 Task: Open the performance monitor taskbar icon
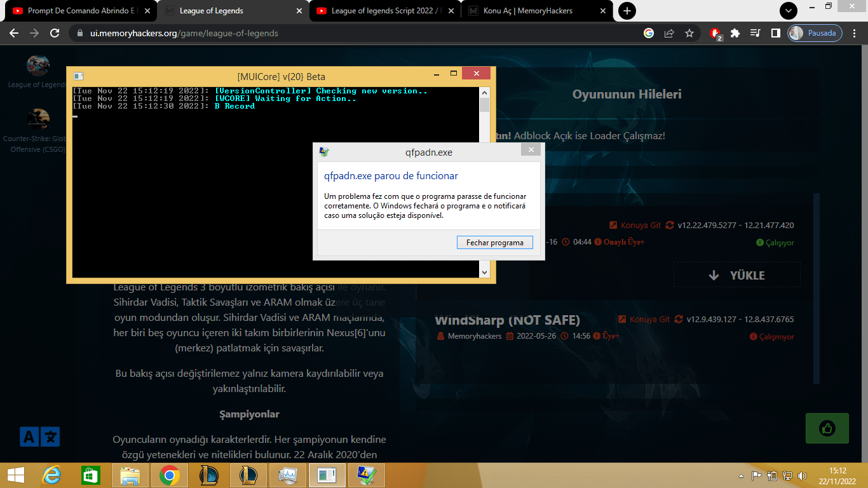pos(288,475)
